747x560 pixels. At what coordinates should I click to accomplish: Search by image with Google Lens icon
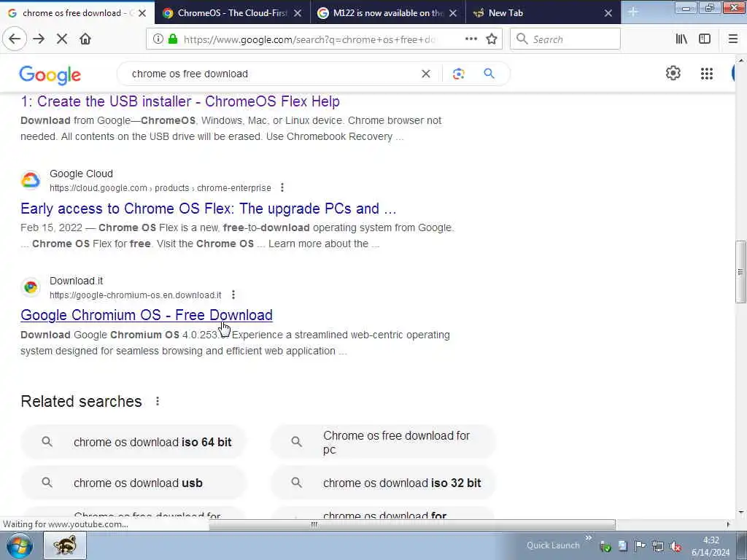pyautogui.click(x=458, y=74)
